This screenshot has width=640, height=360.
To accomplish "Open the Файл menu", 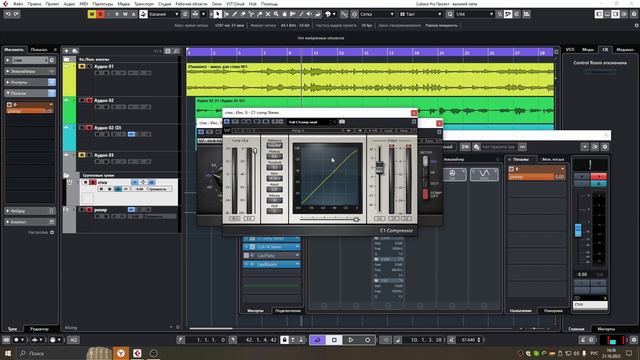I will (x=18, y=4).
